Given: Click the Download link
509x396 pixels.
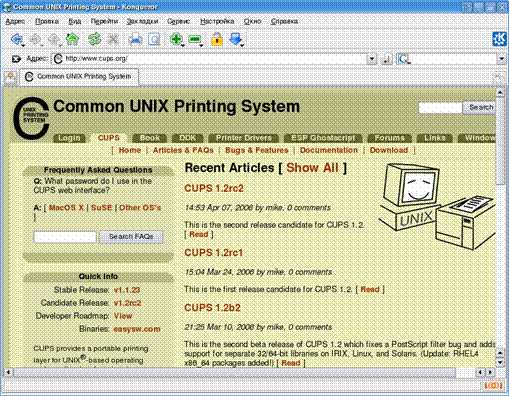Looking at the screenshot, I should click(x=389, y=150).
